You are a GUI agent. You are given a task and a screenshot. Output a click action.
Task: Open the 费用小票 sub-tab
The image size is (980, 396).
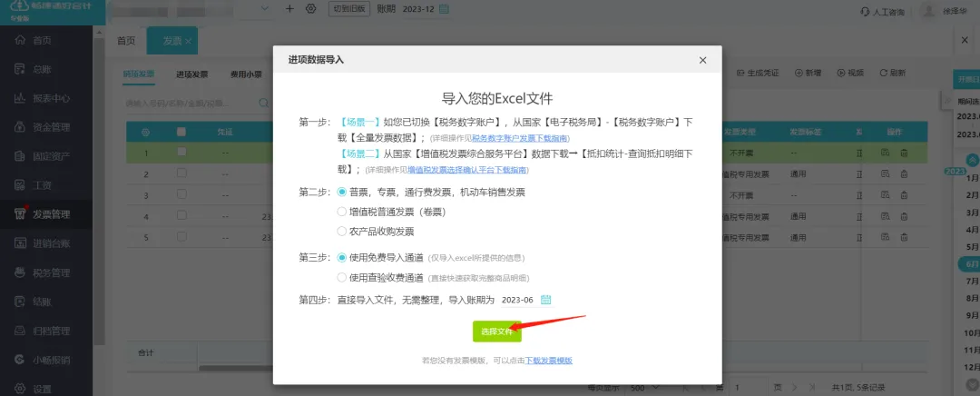tap(246, 74)
